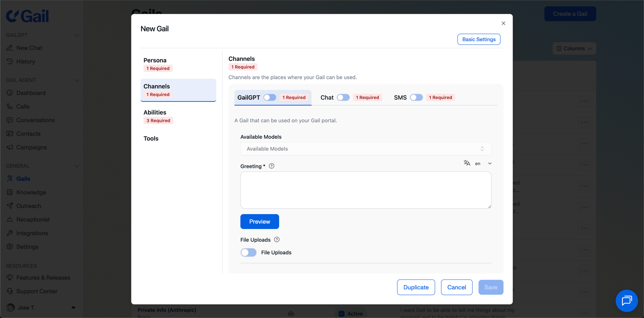Expand the Jose T. user menu
The height and width of the screenshot is (318, 644).
point(73,308)
